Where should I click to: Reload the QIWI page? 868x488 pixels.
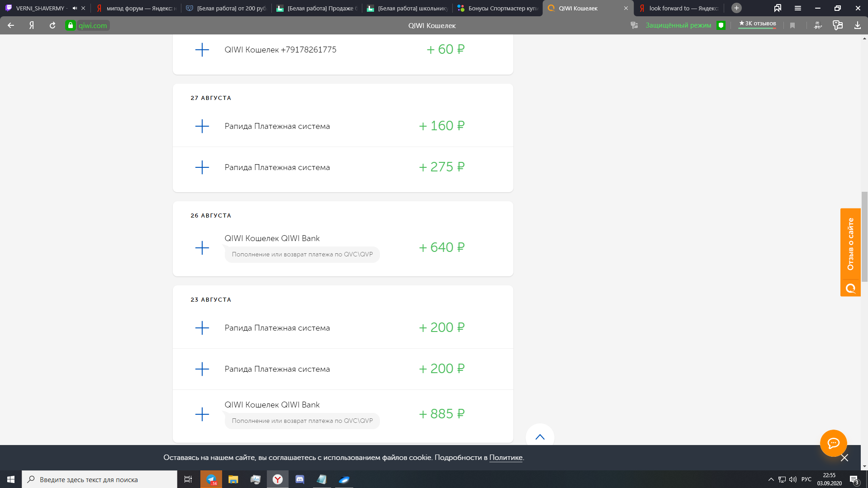(x=52, y=25)
